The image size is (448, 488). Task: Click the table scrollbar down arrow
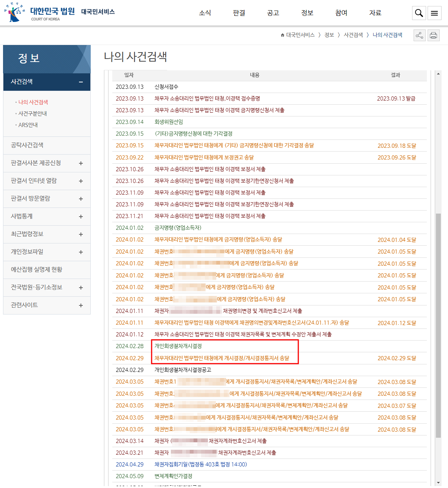438,483
